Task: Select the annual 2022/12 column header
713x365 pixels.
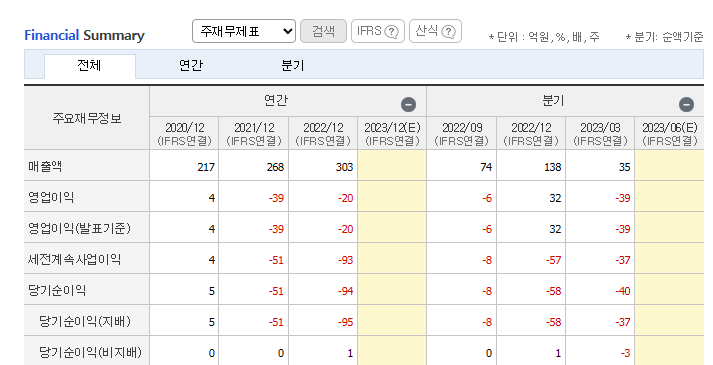Action: [x=323, y=133]
